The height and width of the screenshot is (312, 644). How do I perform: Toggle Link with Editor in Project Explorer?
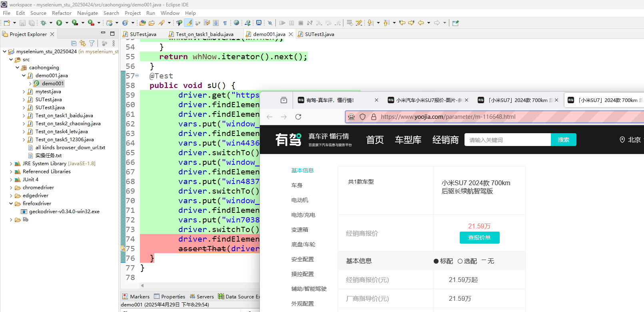[83, 43]
